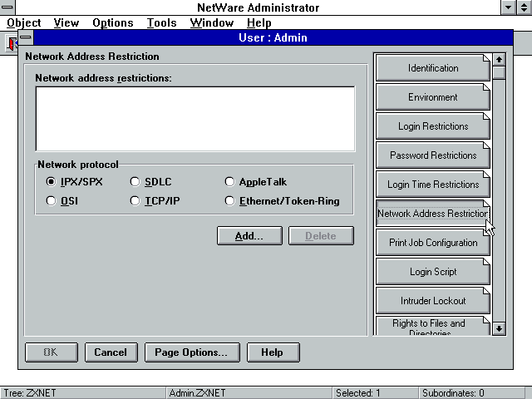Click the Help button in dialog
The image size is (532, 399).
click(273, 352)
